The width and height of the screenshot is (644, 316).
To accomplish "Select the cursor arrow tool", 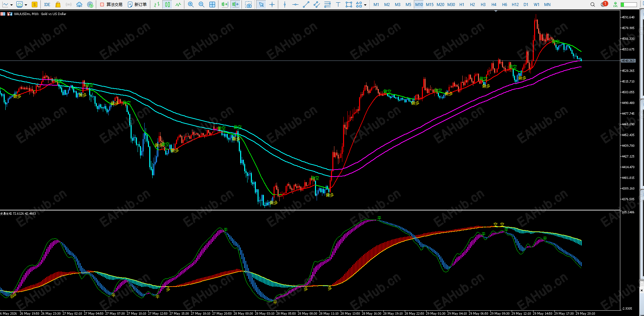I will click(261, 5).
